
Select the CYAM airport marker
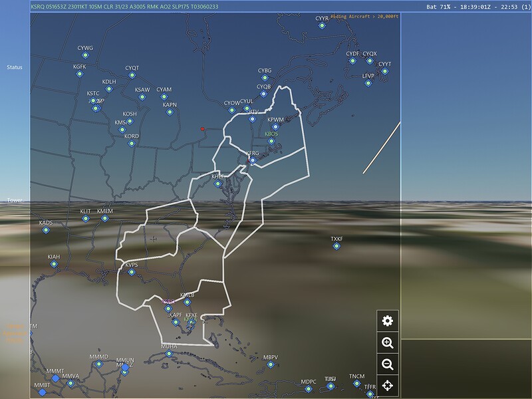pos(164,96)
